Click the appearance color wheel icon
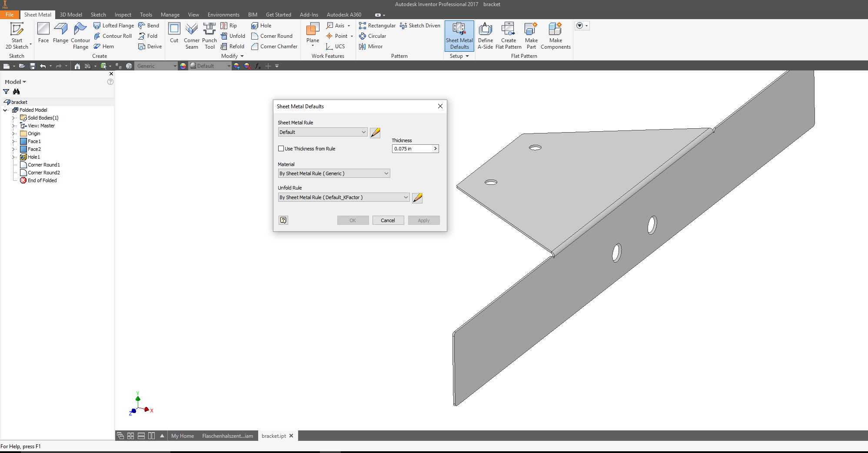Viewport: 868px width, 453px height. click(183, 66)
